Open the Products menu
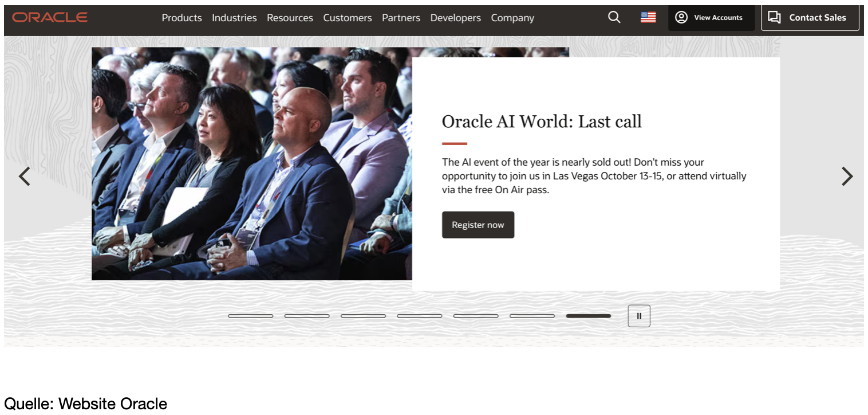The width and height of the screenshot is (868, 415). pos(182,18)
